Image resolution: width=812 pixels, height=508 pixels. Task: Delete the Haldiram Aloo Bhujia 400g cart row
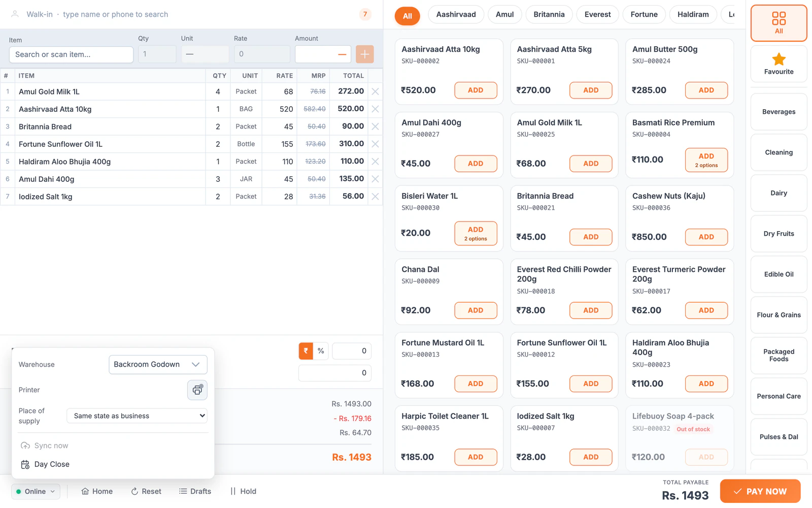375,162
